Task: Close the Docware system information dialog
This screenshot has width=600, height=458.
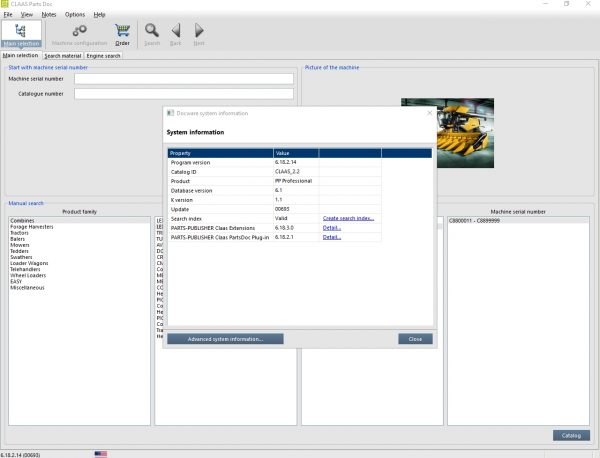Action: [x=429, y=114]
